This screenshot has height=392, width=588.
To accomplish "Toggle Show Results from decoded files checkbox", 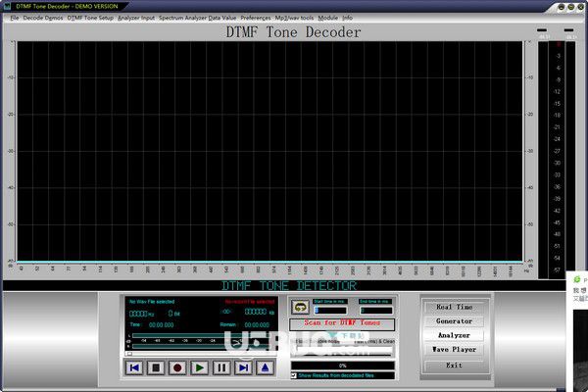I will (x=294, y=375).
